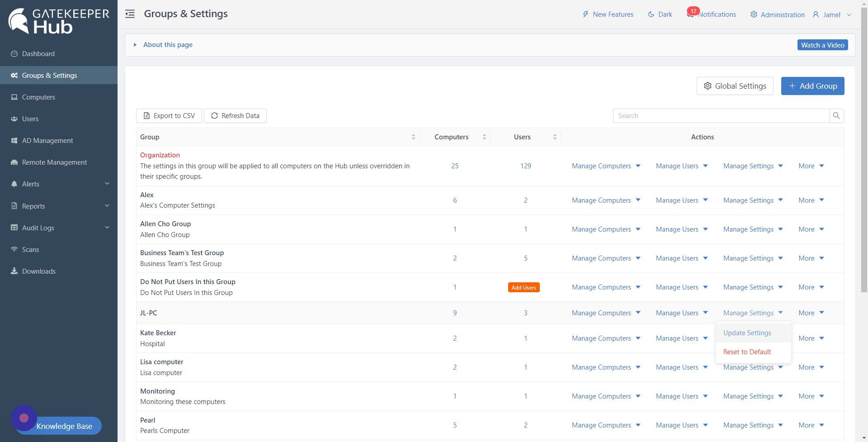
Task: Open Manage Computers dropdown for Kate Becker
Action: tap(606, 338)
